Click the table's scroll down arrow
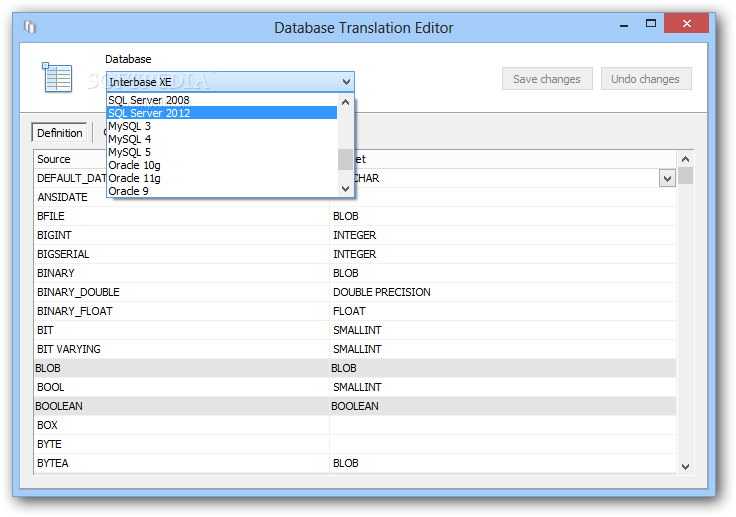The width and height of the screenshot is (736, 517). coord(685,466)
